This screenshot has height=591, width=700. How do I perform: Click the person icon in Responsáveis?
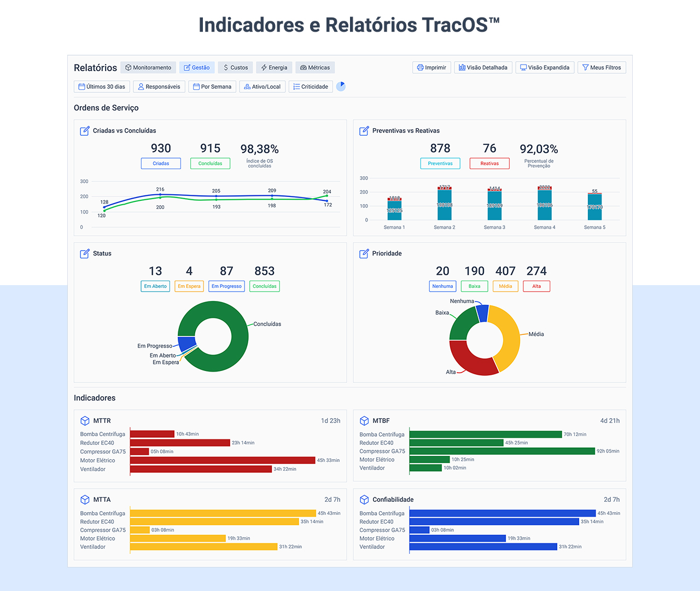point(141,86)
